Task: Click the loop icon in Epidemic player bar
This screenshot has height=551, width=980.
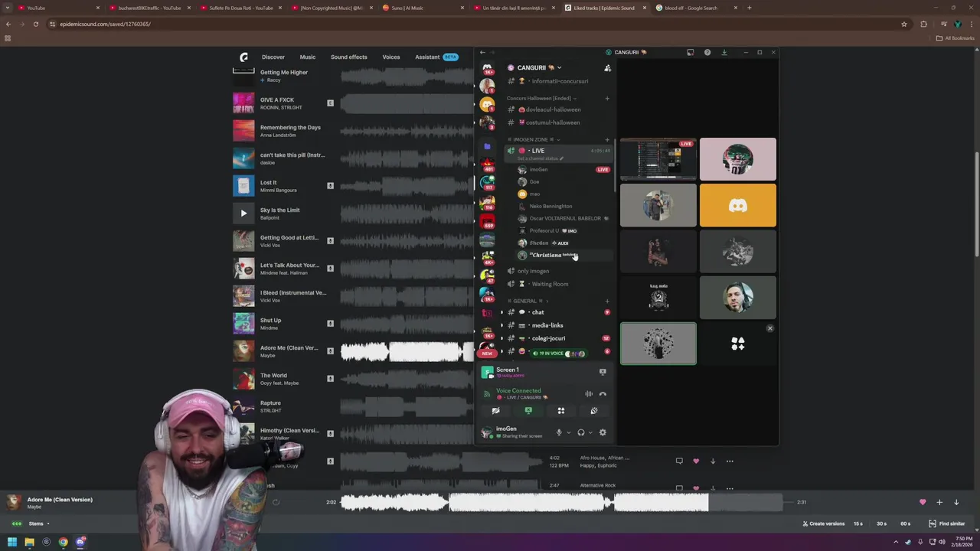Action: click(276, 503)
